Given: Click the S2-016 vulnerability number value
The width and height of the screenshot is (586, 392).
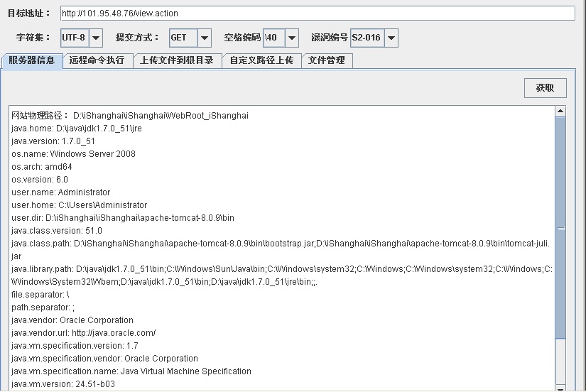Looking at the screenshot, I should pos(367,38).
